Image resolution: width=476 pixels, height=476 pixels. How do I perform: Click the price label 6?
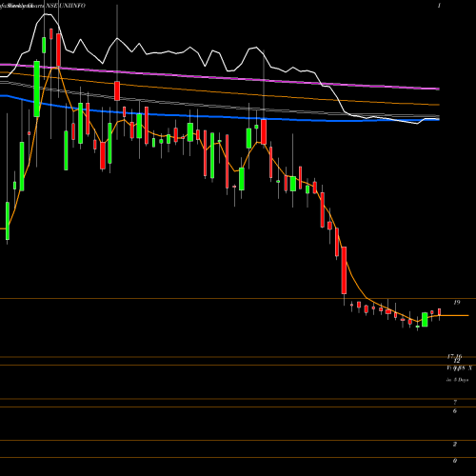pos(455,411)
